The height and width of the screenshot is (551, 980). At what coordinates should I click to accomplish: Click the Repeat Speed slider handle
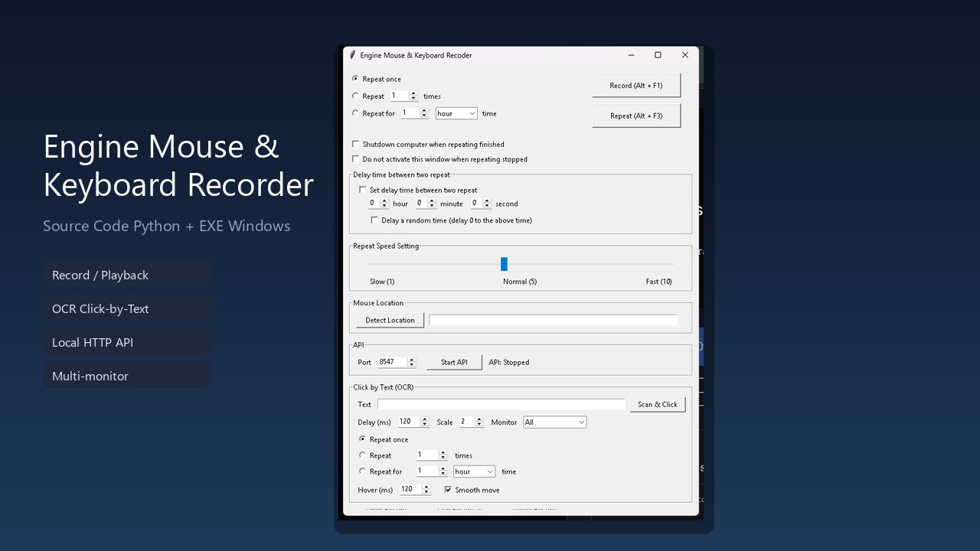pyautogui.click(x=504, y=264)
